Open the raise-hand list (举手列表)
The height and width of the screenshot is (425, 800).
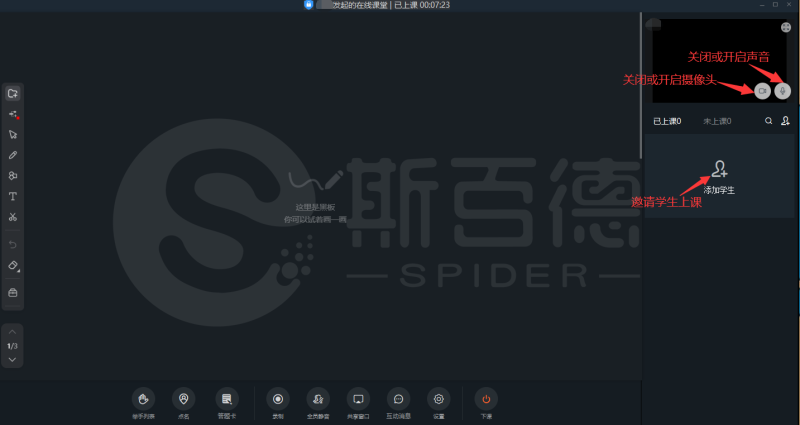(x=144, y=398)
